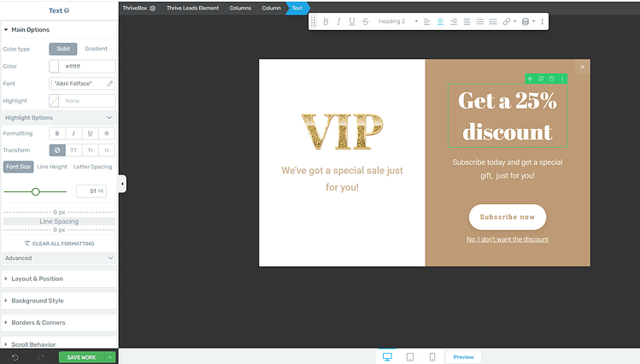
Task: Delete the selected heading element via trash icon
Action: pos(551,79)
